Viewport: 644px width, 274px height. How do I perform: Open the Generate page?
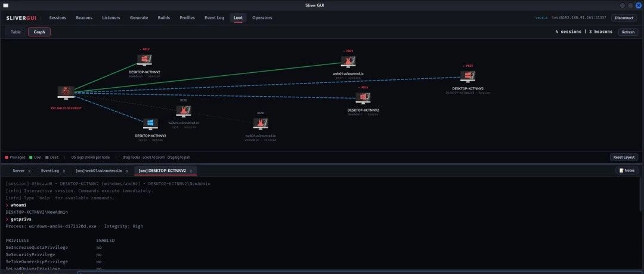(139, 18)
